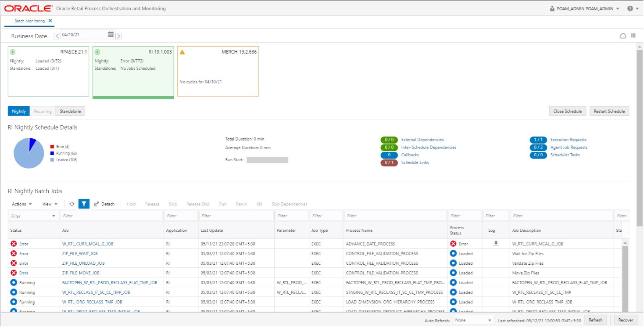Select the MERCH 19.2.666 schedule card
644x328 pixels.
click(x=218, y=71)
